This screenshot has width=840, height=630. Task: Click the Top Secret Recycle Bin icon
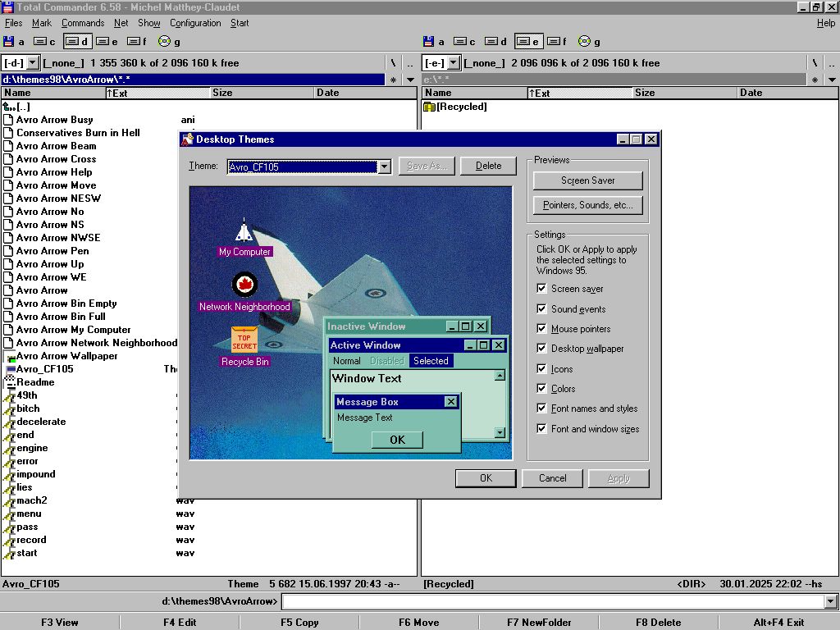point(244,340)
